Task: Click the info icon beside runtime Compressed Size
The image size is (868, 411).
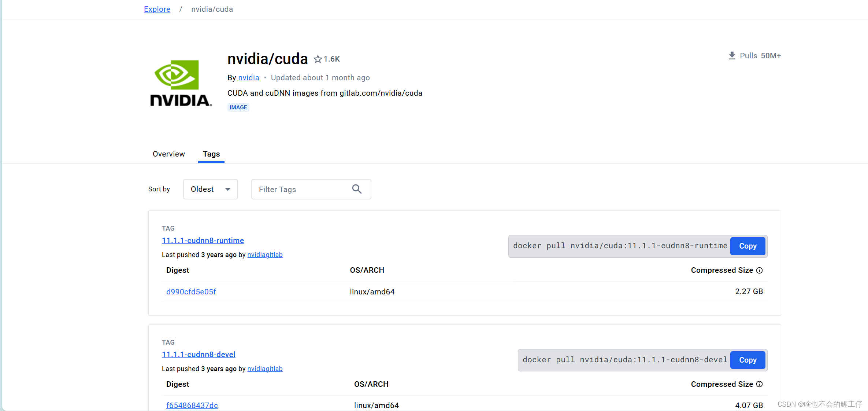Action: pyautogui.click(x=760, y=270)
